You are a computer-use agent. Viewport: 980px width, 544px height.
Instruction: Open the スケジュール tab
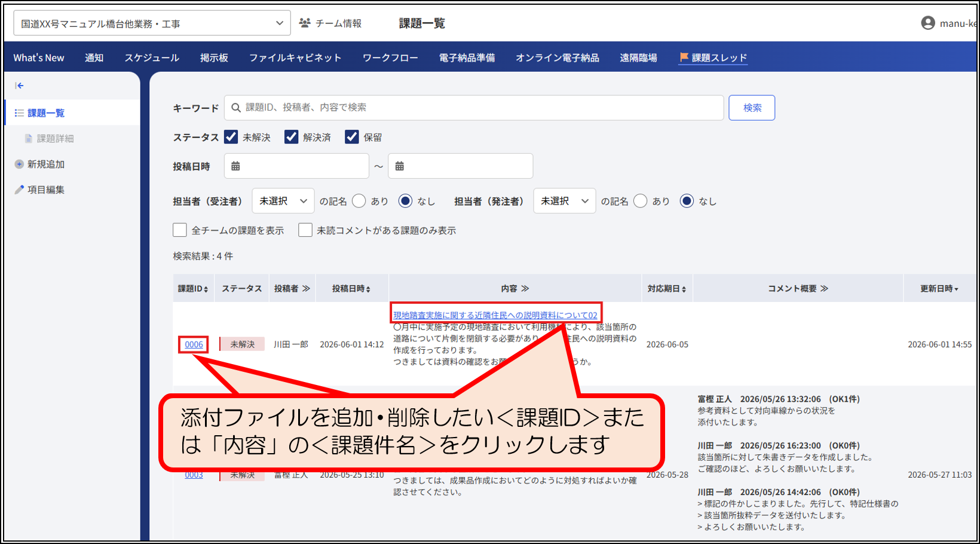coord(152,57)
